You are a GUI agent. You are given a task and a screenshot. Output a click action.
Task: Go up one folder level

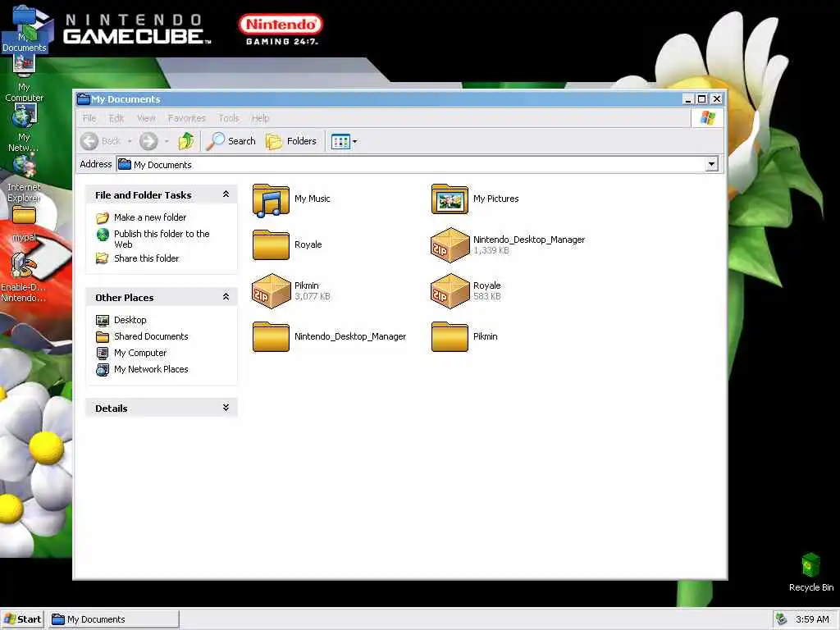click(186, 141)
